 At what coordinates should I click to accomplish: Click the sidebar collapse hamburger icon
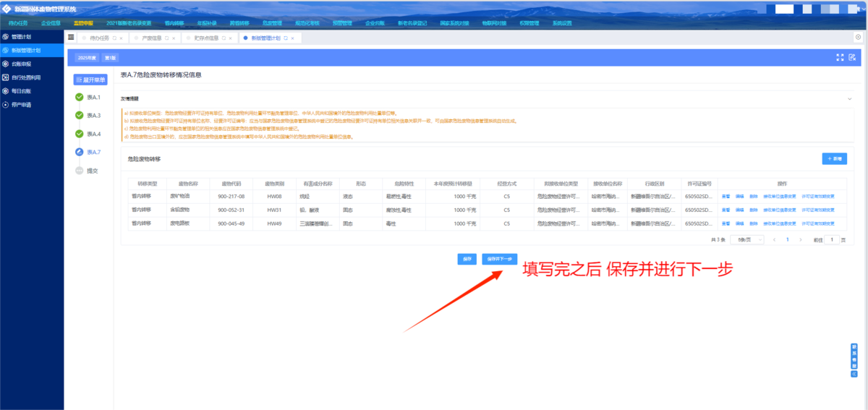pyautogui.click(x=71, y=37)
